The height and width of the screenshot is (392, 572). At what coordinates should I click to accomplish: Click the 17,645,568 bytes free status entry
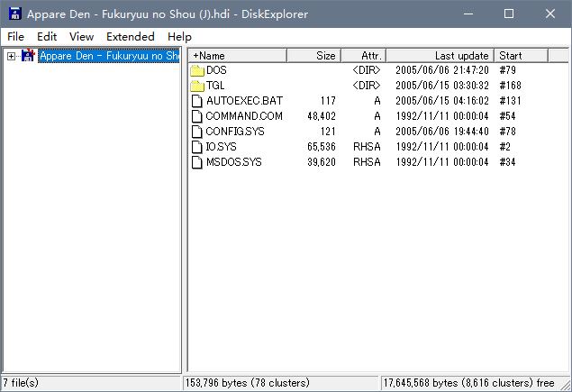[470, 383]
